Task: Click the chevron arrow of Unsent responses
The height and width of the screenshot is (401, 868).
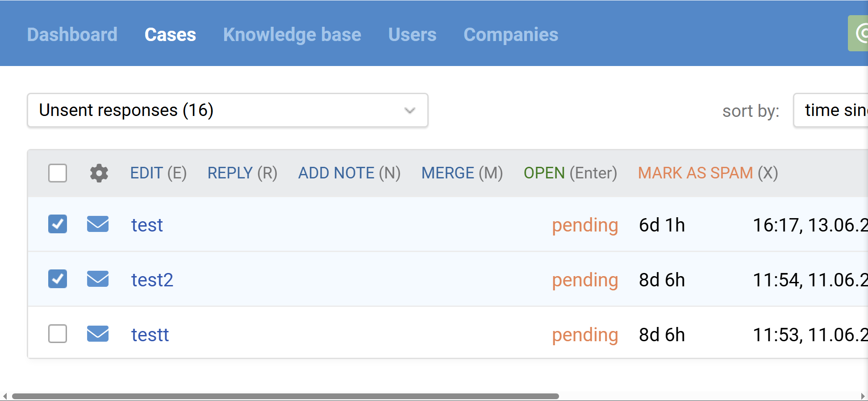Action: 410,110
